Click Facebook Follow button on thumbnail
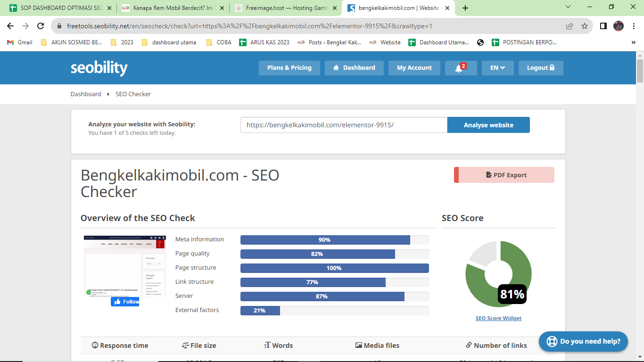The image size is (644, 362). 125,302
